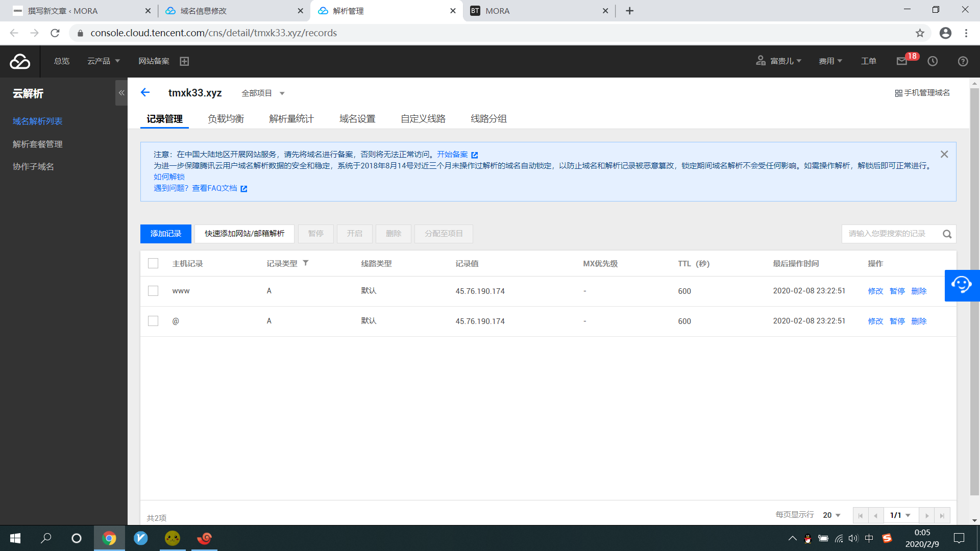Open the notification center icon in taskbar
Image resolution: width=980 pixels, height=551 pixels.
[959, 538]
